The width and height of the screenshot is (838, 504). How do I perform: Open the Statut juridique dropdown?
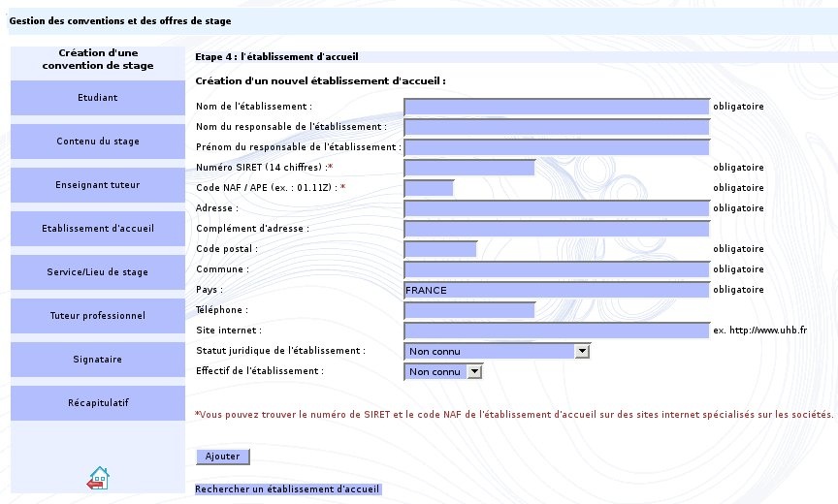497,351
